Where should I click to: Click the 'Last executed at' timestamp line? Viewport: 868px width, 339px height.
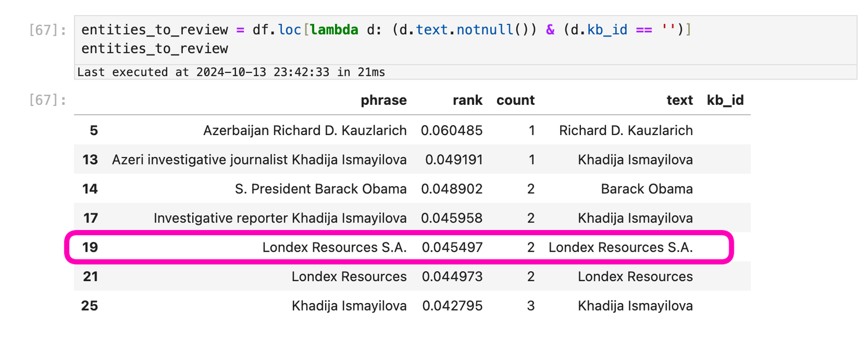coord(231,72)
